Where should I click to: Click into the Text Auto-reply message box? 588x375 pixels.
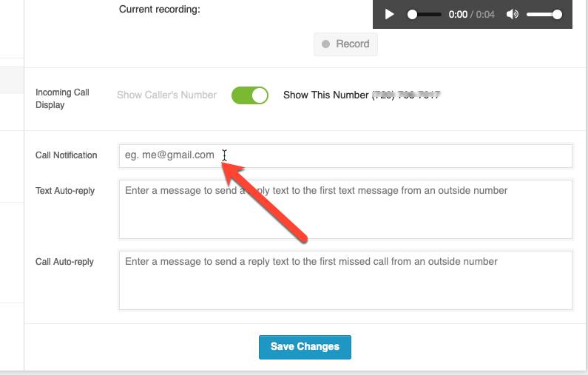[x=345, y=209]
